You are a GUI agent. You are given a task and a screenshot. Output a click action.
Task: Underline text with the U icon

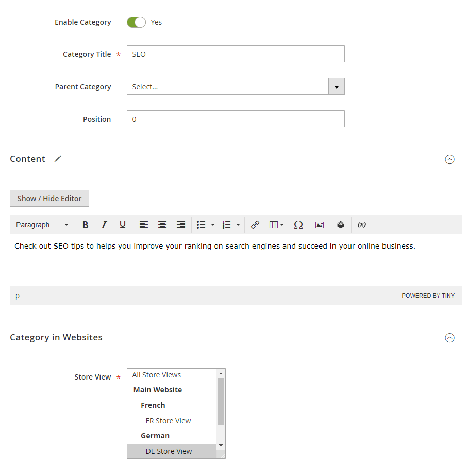(123, 225)
